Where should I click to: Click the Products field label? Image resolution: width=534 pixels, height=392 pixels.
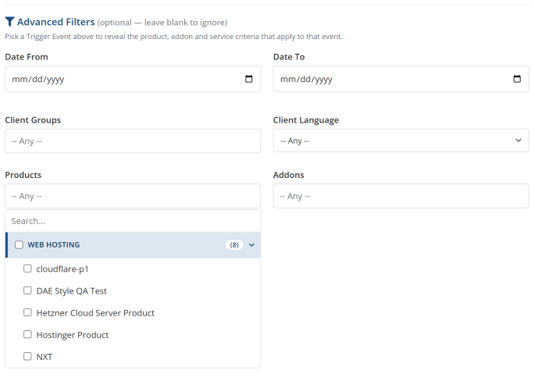(23, 175)
